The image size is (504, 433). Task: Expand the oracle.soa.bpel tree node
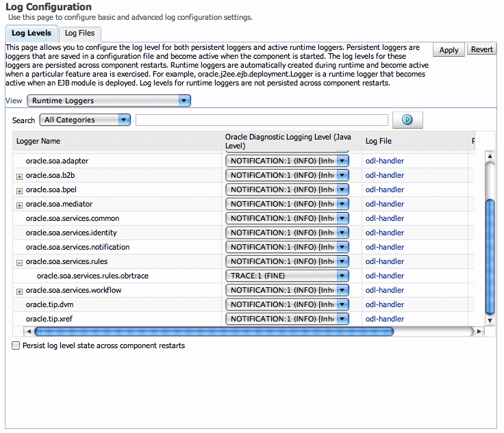coord(20,191)
